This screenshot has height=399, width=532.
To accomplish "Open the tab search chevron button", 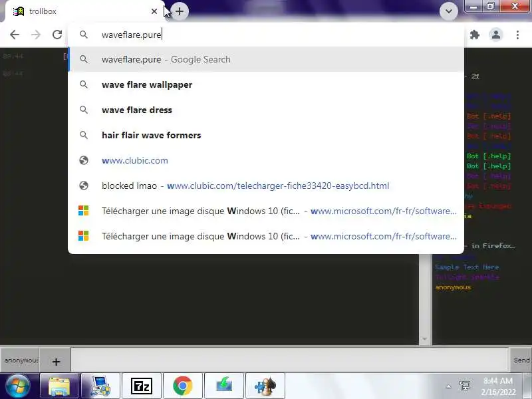I will 449,11.
